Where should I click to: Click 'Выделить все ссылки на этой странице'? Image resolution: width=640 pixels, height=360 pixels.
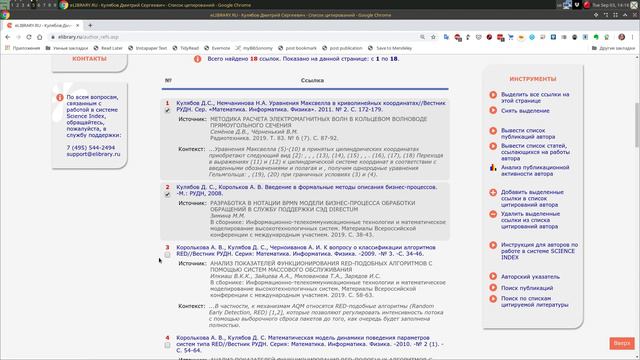[535, 98]
